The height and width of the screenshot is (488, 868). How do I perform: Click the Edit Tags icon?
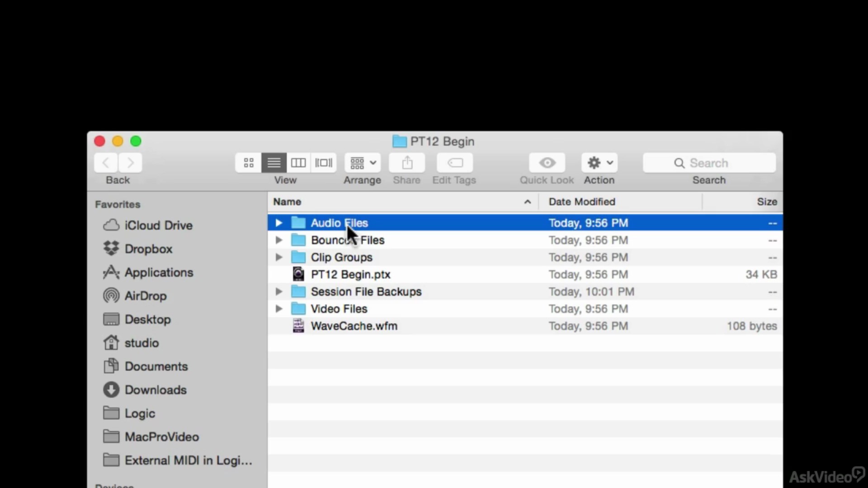[x=455, y=163]
